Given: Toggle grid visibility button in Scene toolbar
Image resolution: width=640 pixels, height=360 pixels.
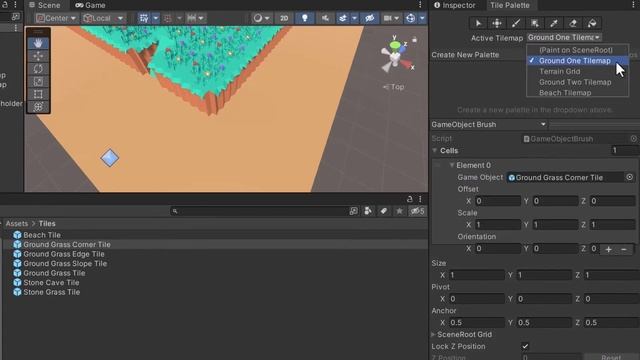Looking at the screenshot, I should [x=144, y=18].
